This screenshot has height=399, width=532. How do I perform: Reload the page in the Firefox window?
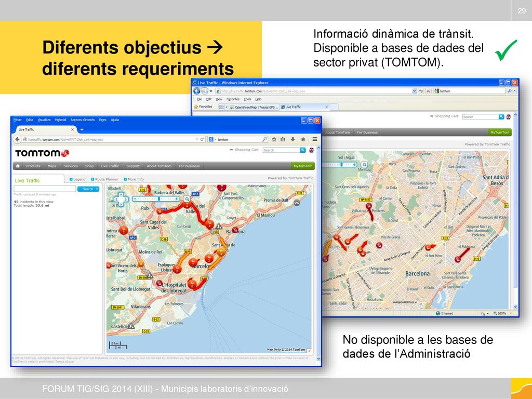202,139
